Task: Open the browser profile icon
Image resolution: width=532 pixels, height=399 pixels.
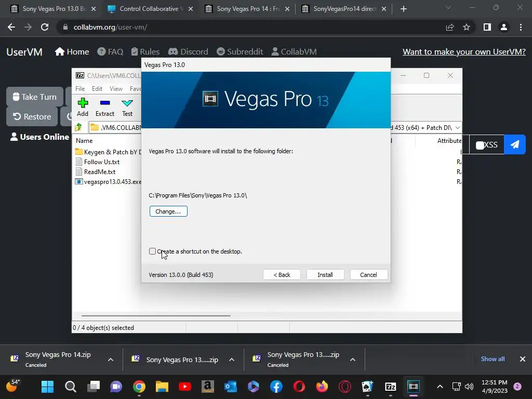Action: [504, 27]
